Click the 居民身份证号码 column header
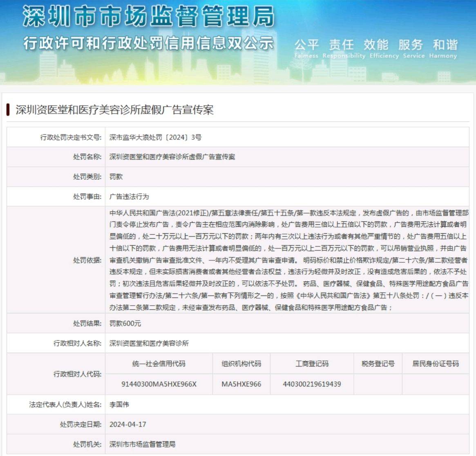 tap(435, 364)
